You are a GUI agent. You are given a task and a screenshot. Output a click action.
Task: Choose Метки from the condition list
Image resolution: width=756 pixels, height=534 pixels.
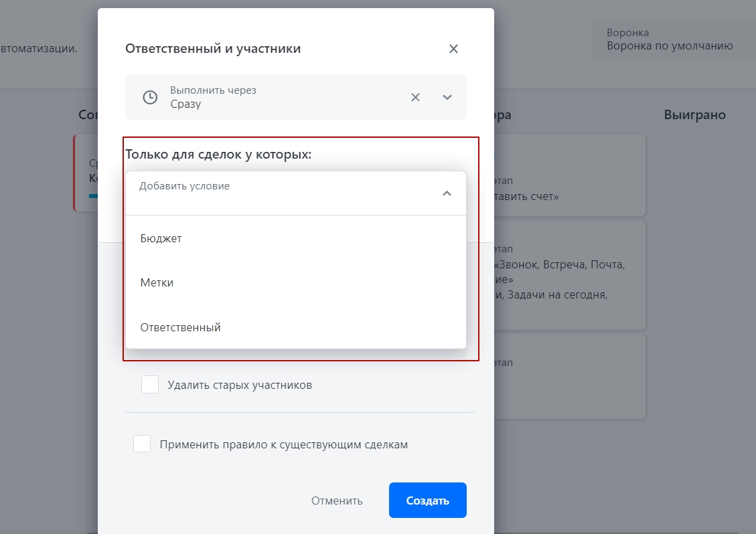coord(295,282)
